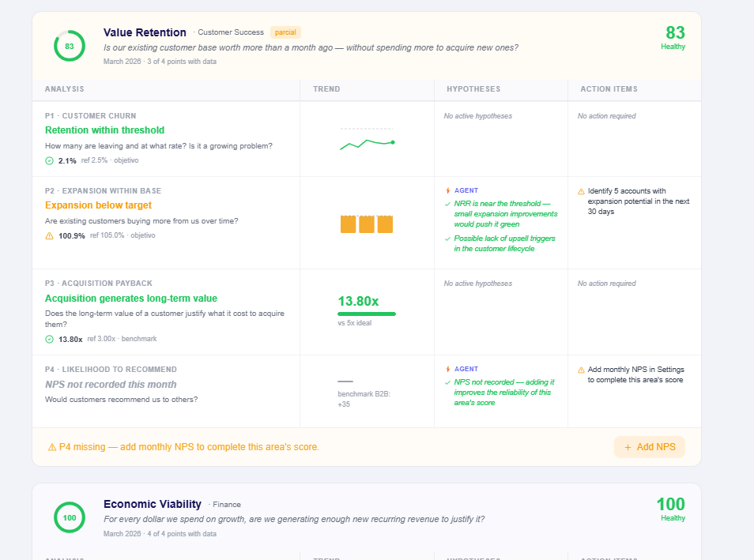The image size is (754, 560).
Task: Open the Expansion below target analysis
Action: [98, 205]
